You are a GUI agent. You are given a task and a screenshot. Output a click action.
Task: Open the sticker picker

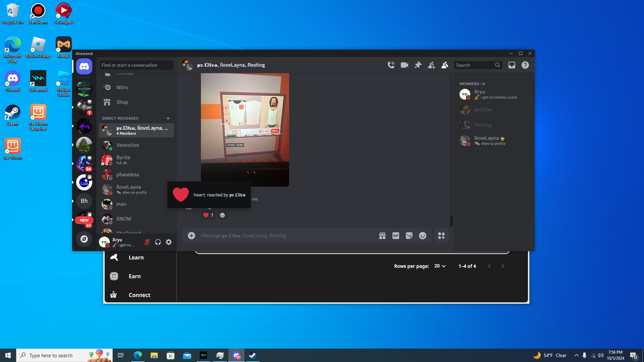pyautogui.click(x=409, y=236)
